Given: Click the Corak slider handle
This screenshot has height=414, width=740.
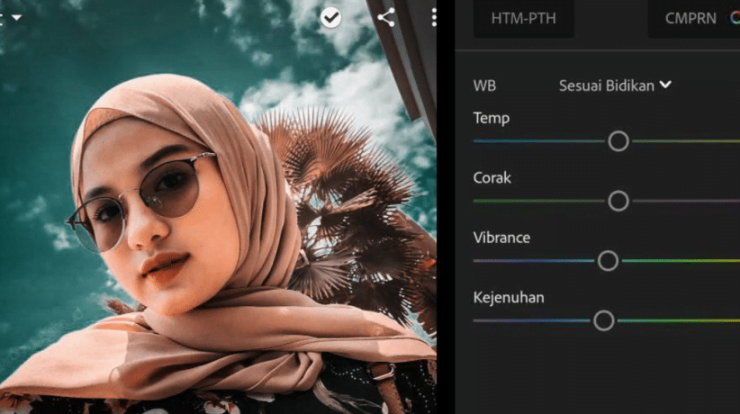Looking at the screenshot, I should click(618, 201).
